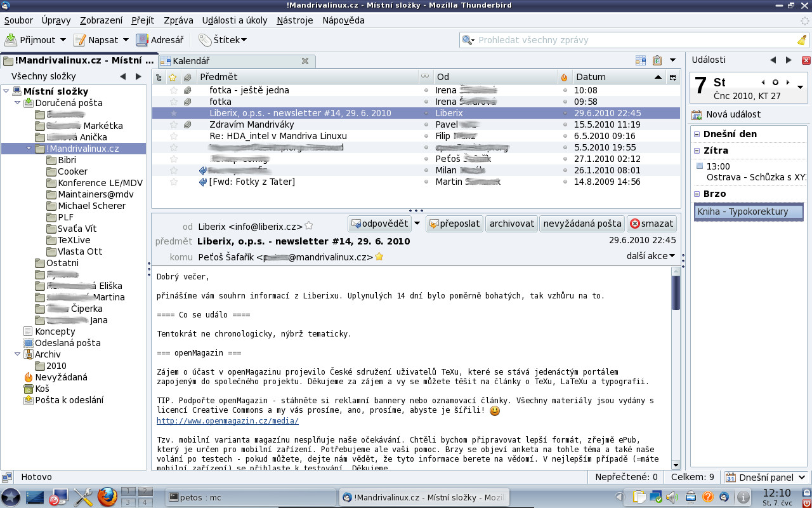The image size is (812, 508).
Task: Collapse the Dnešní den section
Action: click(x=697, y=134)
